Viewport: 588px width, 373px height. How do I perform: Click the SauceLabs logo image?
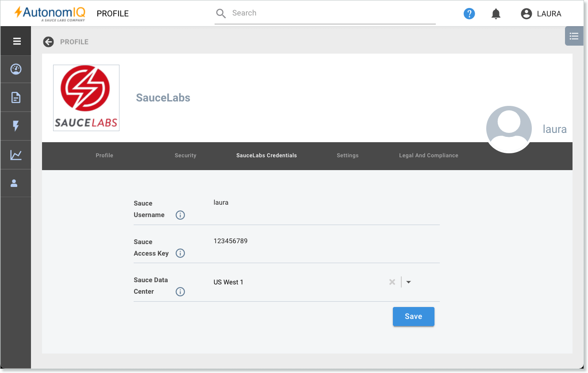[x=86, y=98]
